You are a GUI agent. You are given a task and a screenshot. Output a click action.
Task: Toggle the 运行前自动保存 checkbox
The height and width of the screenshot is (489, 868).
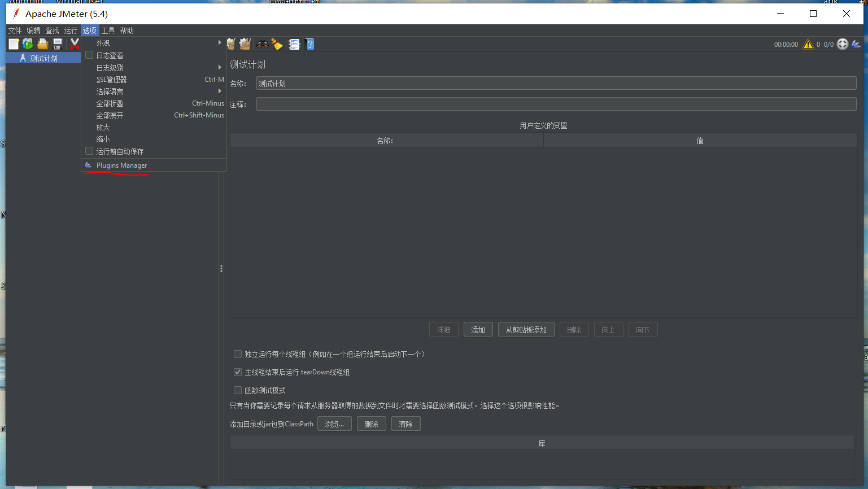point(89,151)
